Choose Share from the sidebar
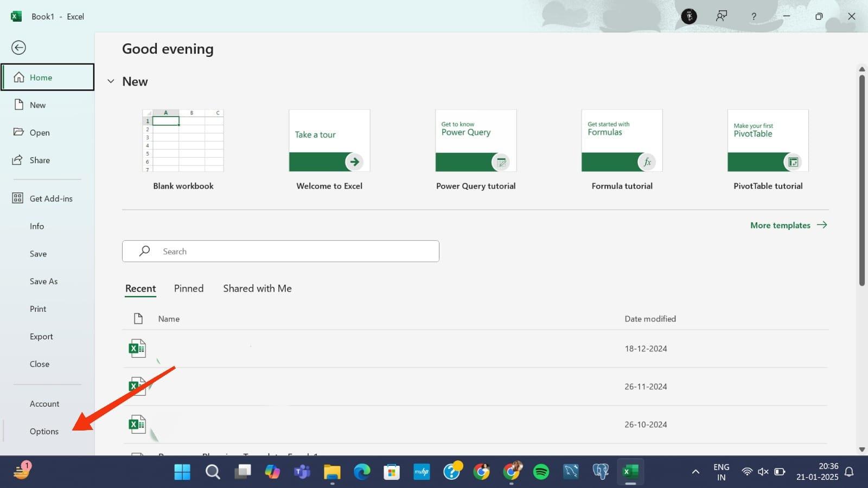This screenshot has width=868, height=488. click(x=48, y=160)
